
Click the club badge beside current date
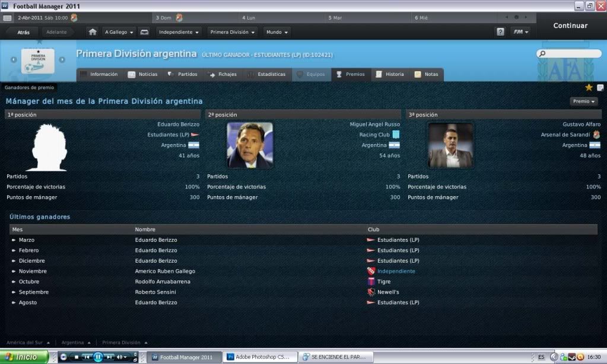[74, 18]
